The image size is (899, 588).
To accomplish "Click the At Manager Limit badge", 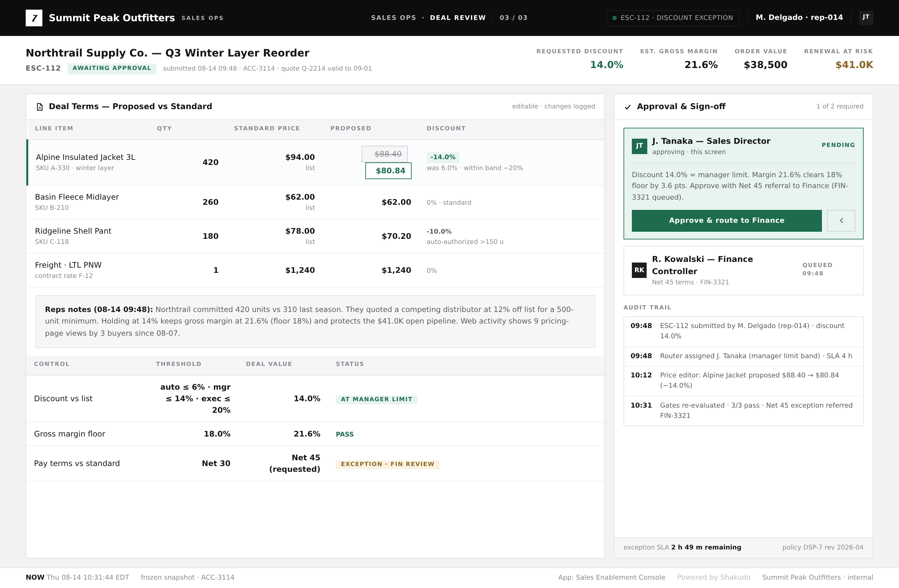I will [x=376, y=400].
